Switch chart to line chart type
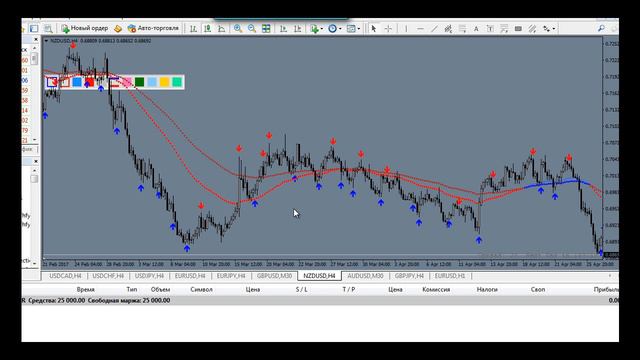The width and height of the screenshot is (640, 360). [x=221, y=29]
